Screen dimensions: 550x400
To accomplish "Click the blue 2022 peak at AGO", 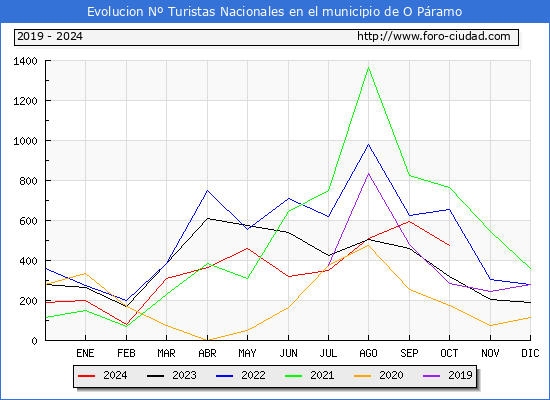I will tap(368, 144).
